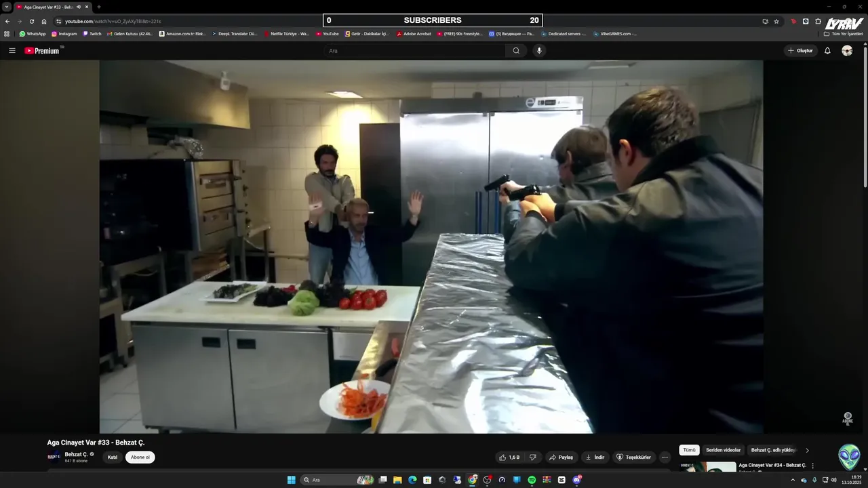Image resolution: width=868 pixels, height=488 pixels.
Task: Click the video player to pause
Action: [431, 247]
